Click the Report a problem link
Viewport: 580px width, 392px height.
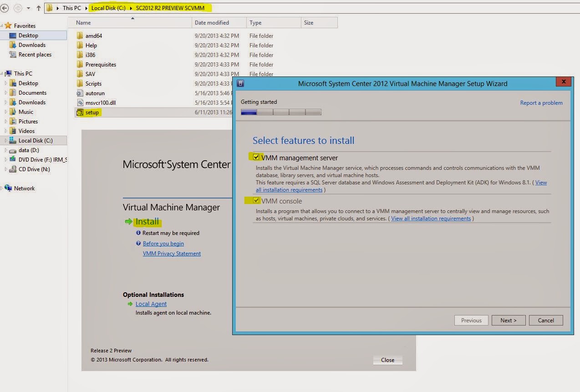541,103
